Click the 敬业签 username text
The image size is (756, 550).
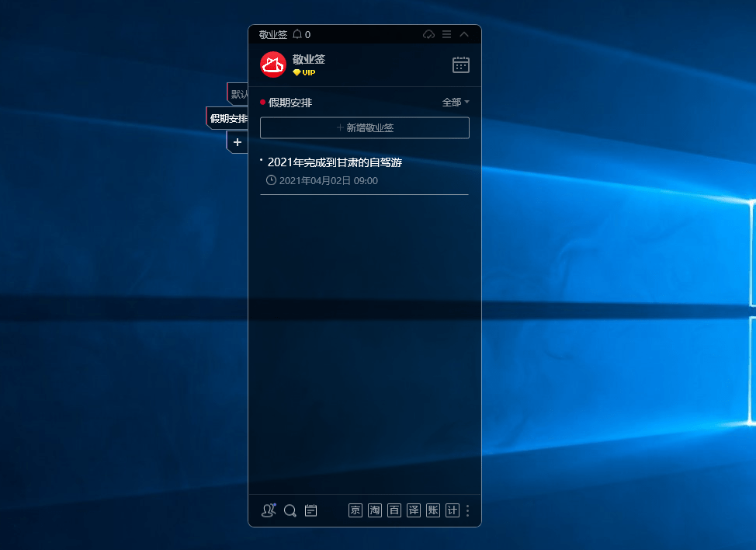(309, 59)
